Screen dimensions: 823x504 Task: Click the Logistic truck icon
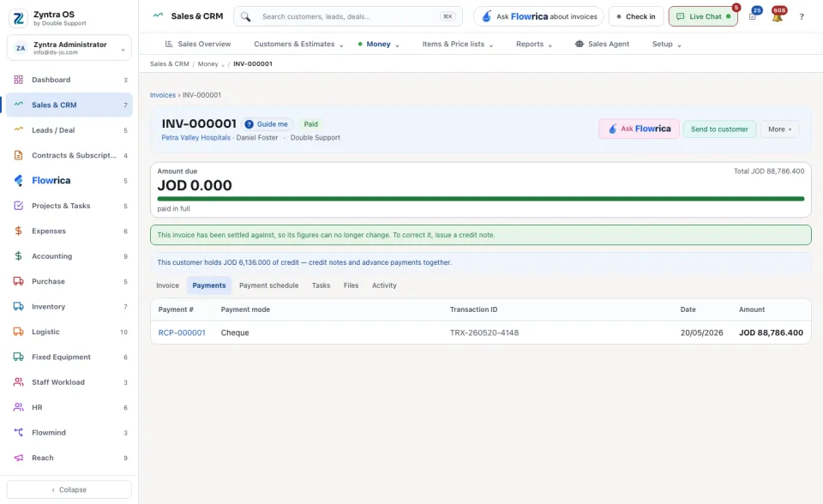[18, 332]
